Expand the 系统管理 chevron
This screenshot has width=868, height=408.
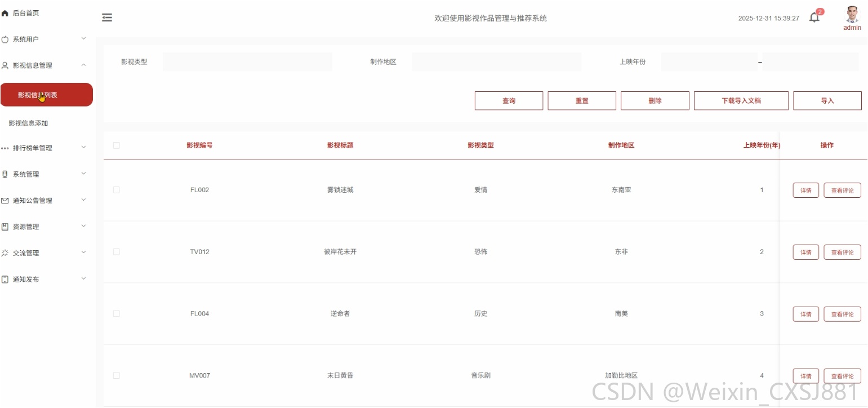coord(83,174)
